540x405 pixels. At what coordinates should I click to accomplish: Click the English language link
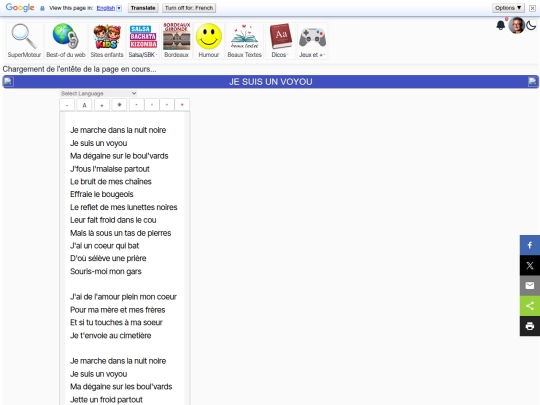[x=106, y=8]
